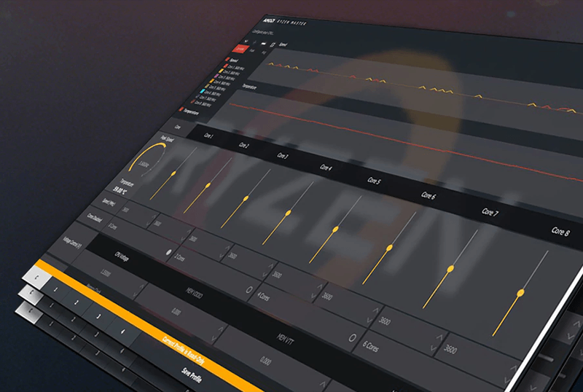Click the Core 4 speed slider handle

pyautogui.click(x=288, y=213)
